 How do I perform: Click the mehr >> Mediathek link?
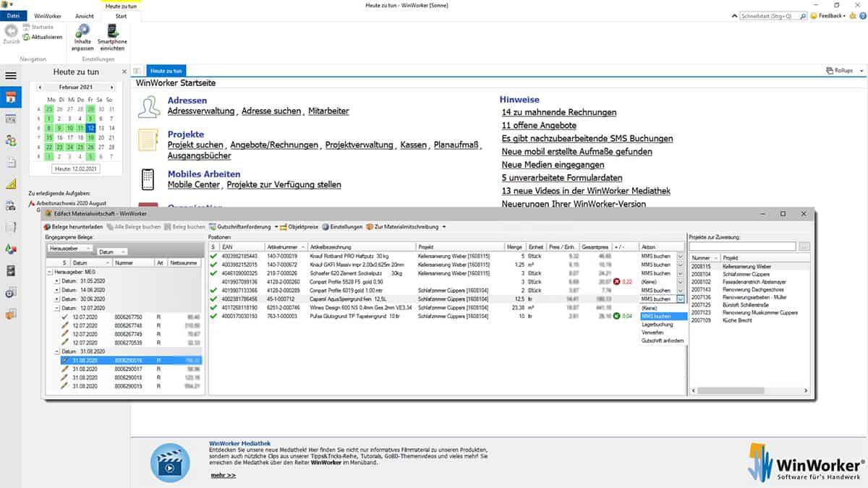(224, 475)
